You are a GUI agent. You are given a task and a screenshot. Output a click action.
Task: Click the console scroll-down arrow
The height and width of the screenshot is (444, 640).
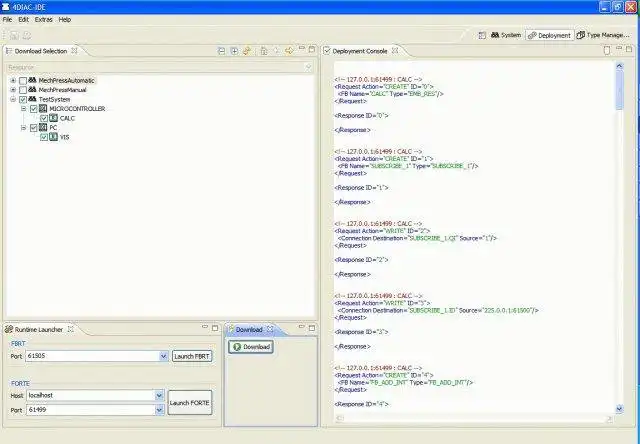(x=620, y=408)
